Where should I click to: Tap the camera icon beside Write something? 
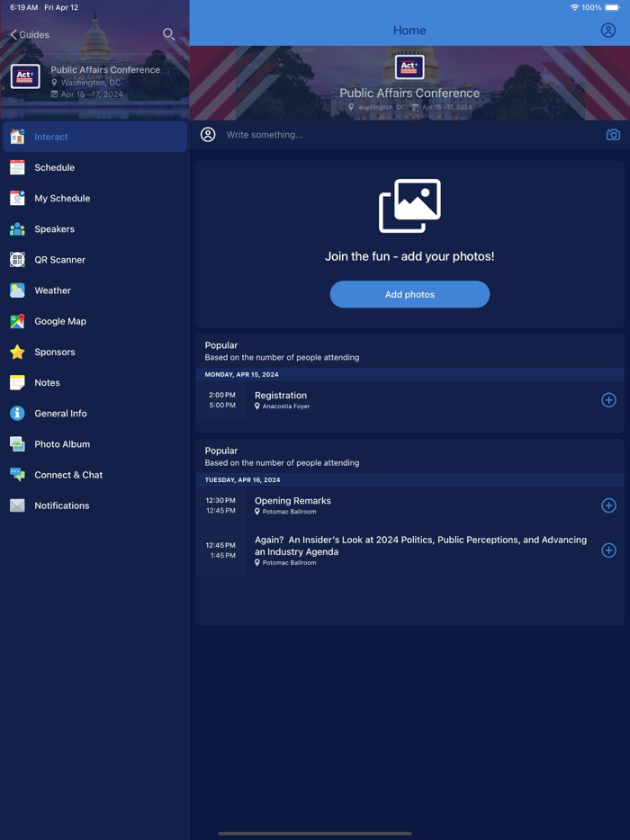point(612,135)
